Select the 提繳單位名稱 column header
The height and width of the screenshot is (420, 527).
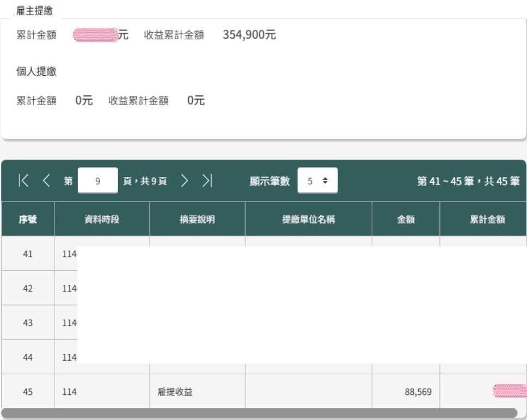[308, 220]
